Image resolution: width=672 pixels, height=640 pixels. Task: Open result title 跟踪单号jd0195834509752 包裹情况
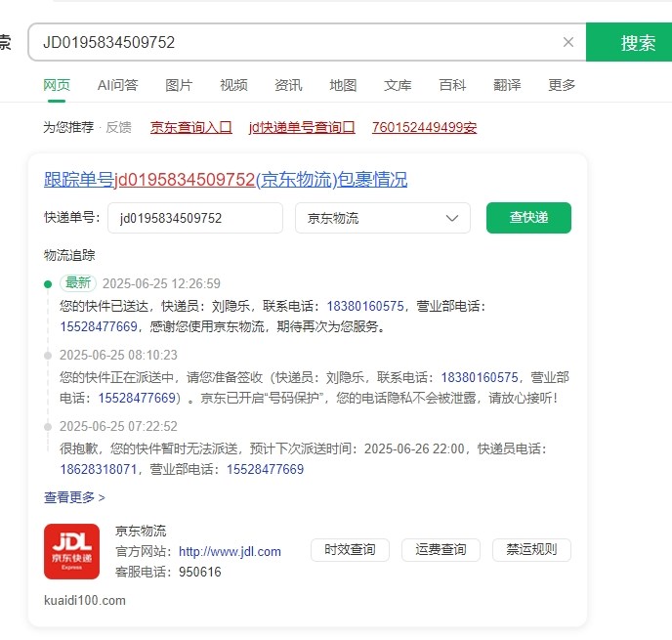pyautogui.click(x=226, y=179)
